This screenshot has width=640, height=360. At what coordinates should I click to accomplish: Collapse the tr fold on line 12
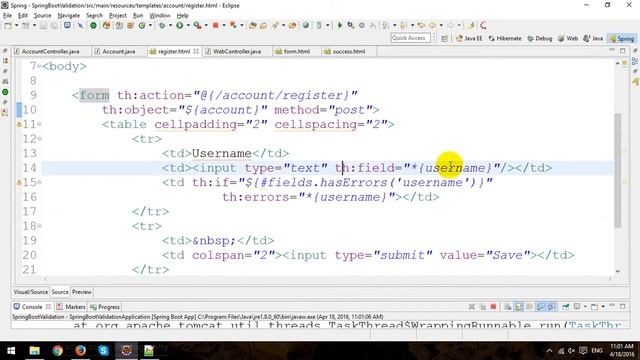[39, 138]
